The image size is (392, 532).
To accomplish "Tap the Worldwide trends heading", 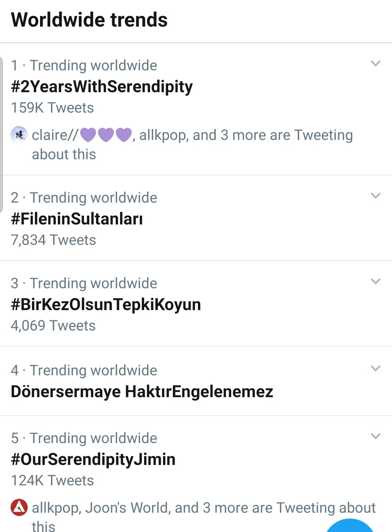I will (x=89, y=20).
